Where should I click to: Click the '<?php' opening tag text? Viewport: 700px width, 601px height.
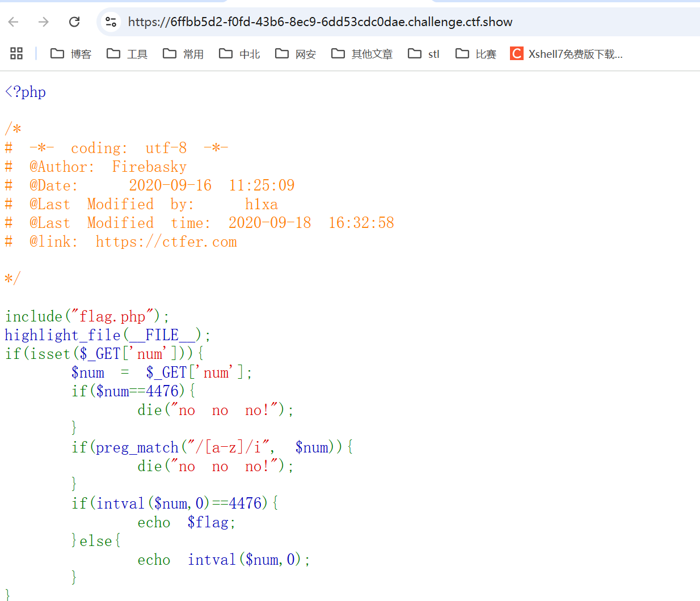click(26, 92)
